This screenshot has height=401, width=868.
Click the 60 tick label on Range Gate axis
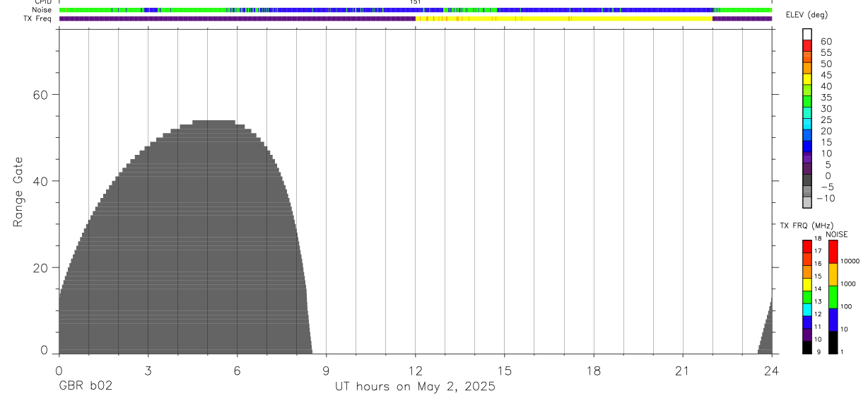[x=41, y=95]
